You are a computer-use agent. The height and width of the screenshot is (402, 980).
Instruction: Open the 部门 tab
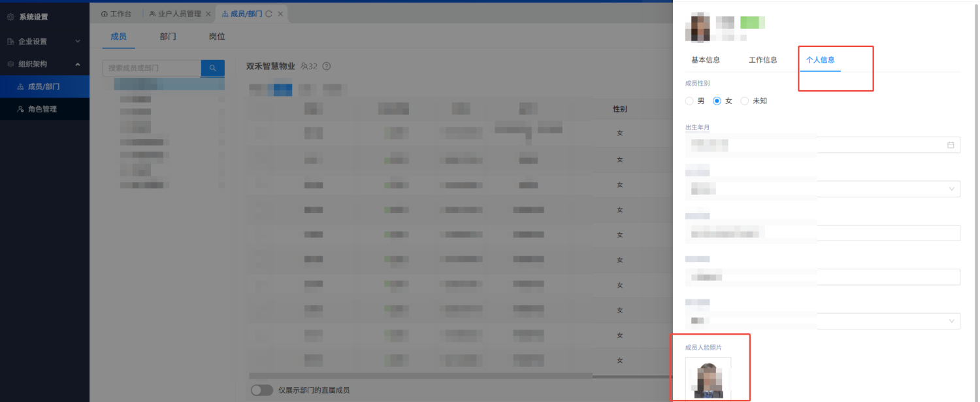pyautogui.click(x=168, y=37)
